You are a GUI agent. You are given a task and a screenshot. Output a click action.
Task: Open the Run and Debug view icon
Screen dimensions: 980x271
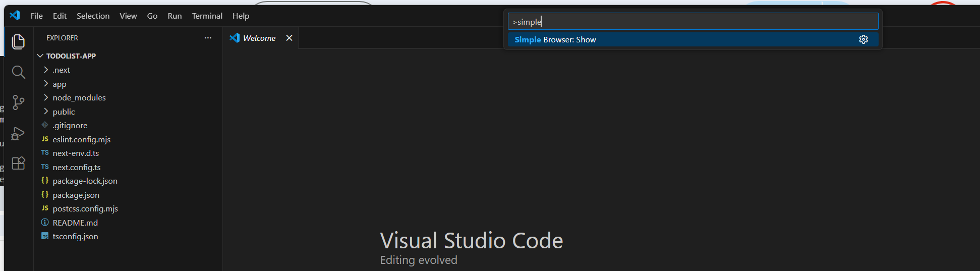click(x=18, y=133)
